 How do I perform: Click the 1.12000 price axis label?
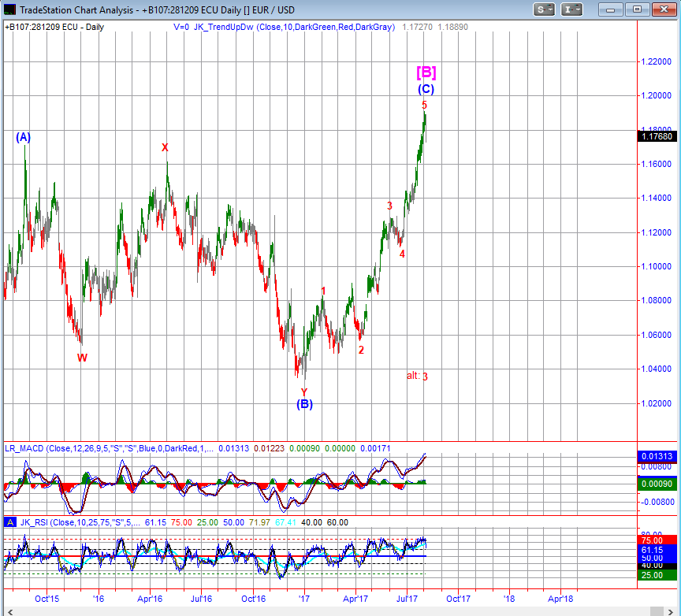point(657,232)
